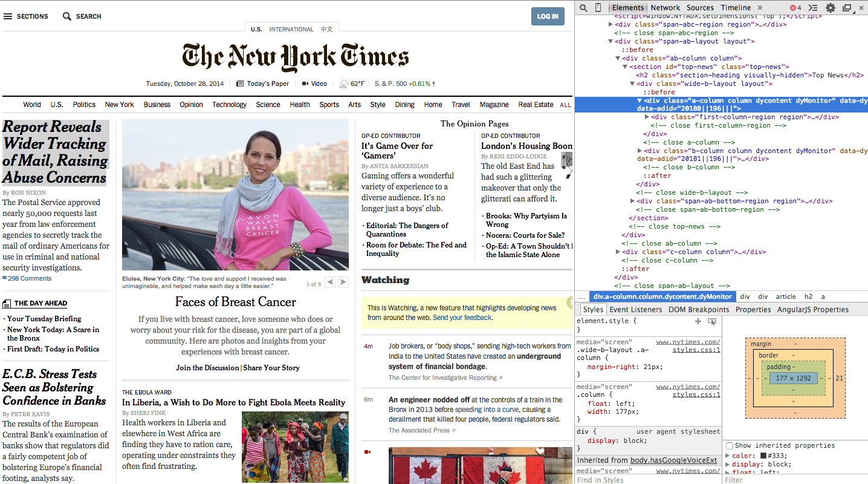This screenshot has height=484, width=868.
Task: Click the Your Tuesday Briefing link
Action: (x=44, y=319)
